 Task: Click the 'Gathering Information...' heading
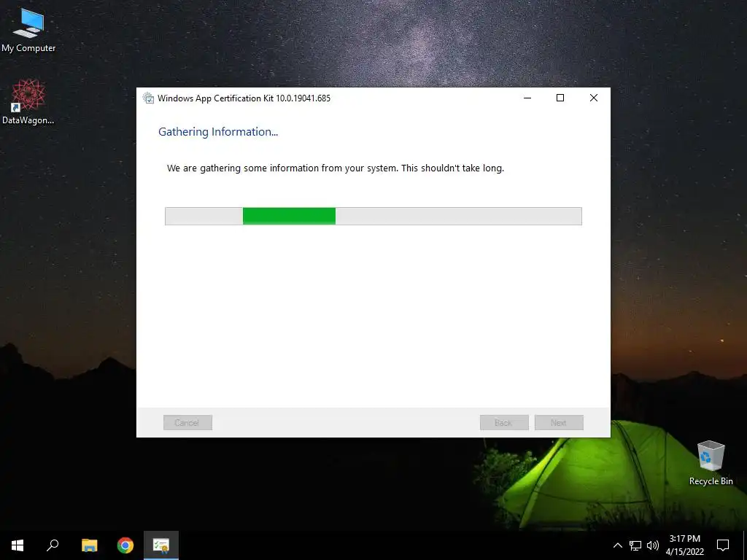point(218,132)
